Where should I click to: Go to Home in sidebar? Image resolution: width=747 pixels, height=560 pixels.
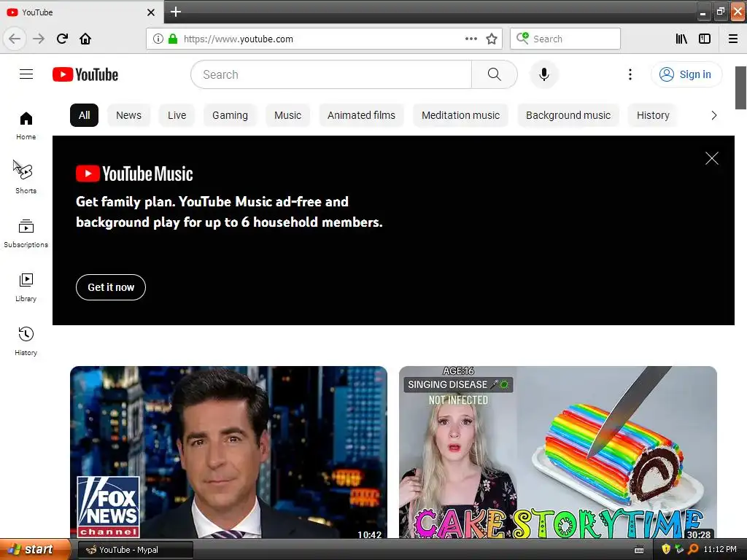(26, 125)
